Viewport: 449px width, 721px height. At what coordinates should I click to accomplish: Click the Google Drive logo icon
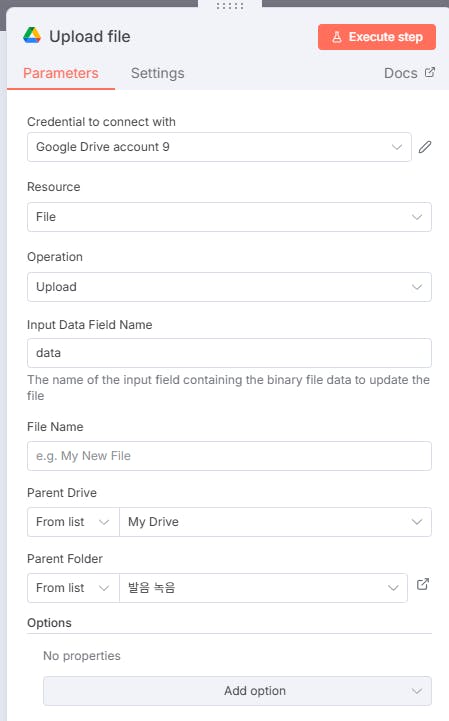(32, 36)
